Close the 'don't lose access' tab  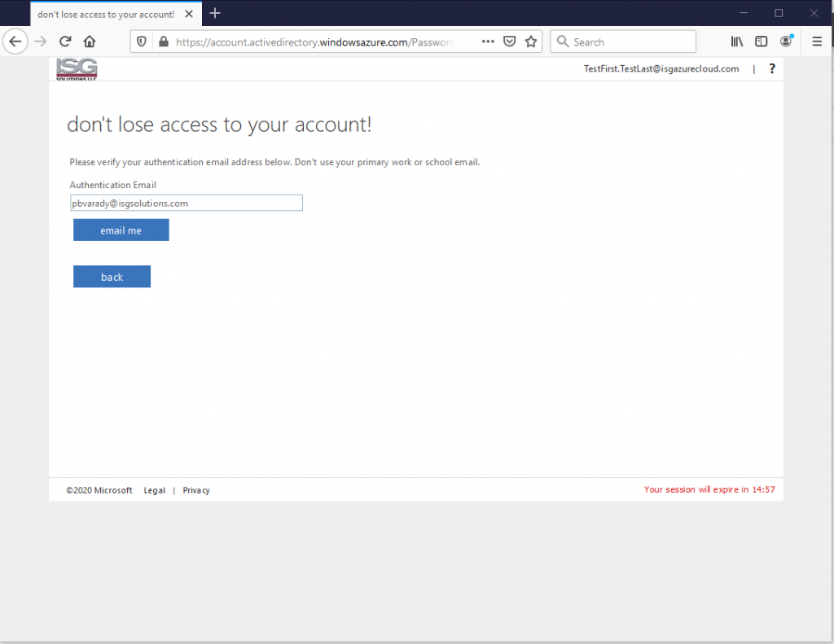189,14
